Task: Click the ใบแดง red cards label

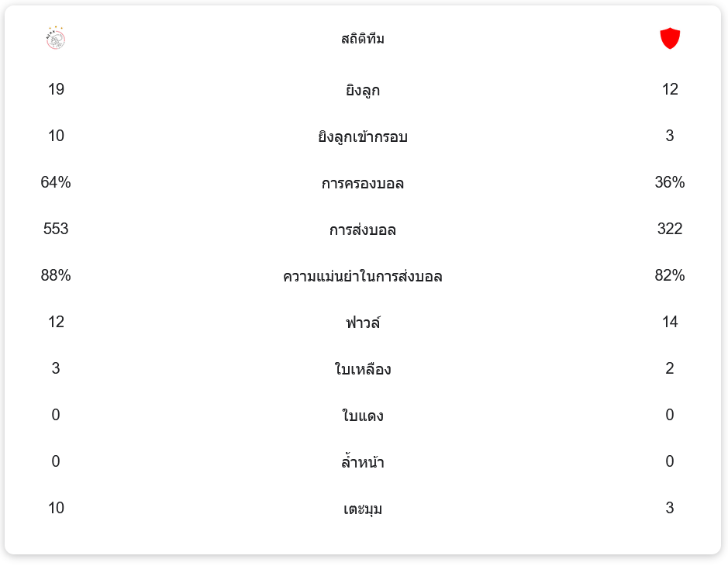Action: click(363, 416)
